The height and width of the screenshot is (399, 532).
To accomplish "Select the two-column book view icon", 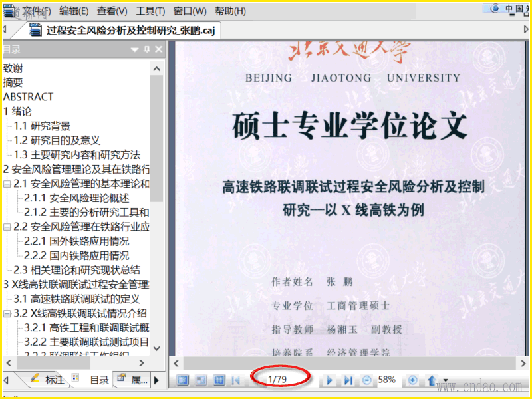I will [219, 380].
